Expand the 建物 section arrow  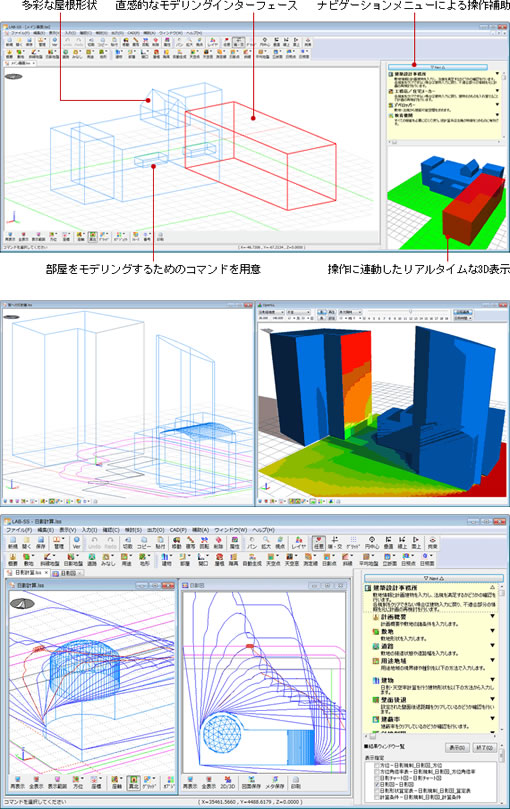coord(492,680)
